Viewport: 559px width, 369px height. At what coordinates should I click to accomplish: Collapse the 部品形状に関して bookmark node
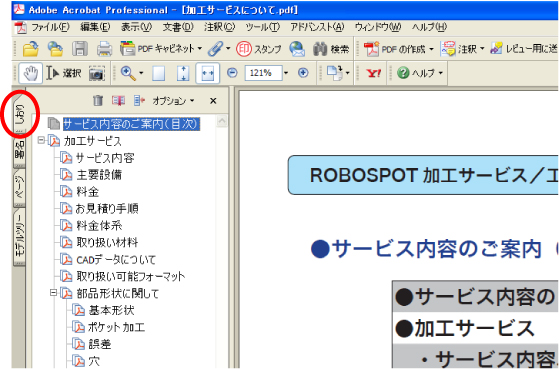53,293
